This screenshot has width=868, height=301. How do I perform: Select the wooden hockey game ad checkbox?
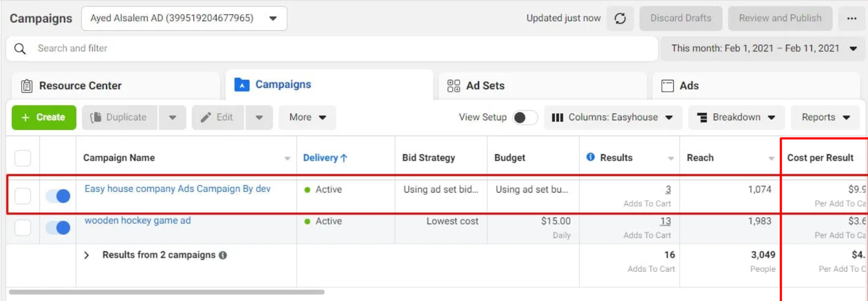23,228
